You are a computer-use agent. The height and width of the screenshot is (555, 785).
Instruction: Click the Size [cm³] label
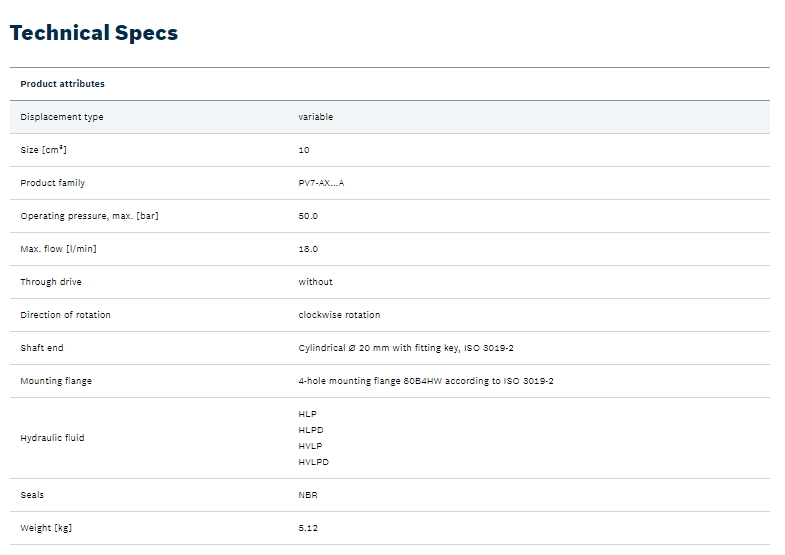[x=44, y=150]
